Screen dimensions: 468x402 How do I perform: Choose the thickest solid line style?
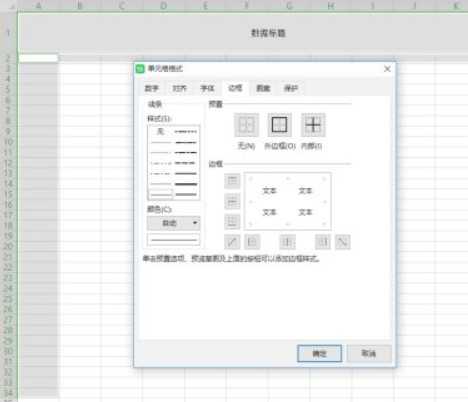tap(186, 184)
